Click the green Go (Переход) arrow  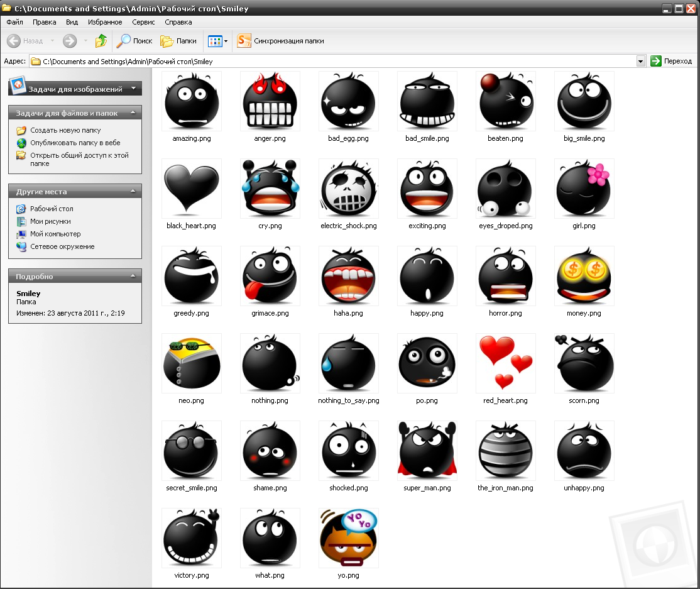(656, 61)
